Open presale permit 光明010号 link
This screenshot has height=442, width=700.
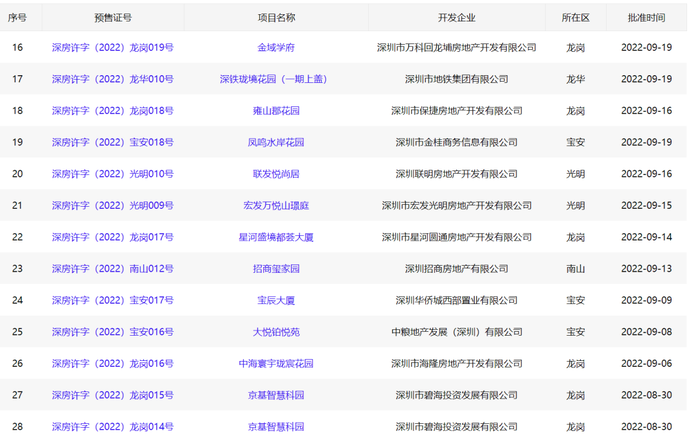coord(112,174)
